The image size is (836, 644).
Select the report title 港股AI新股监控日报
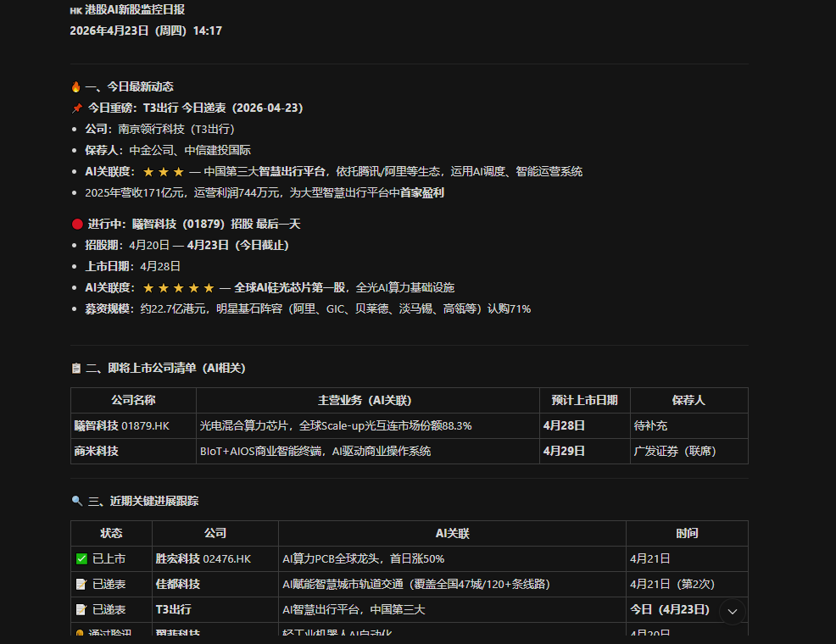(x=127, y=9)
